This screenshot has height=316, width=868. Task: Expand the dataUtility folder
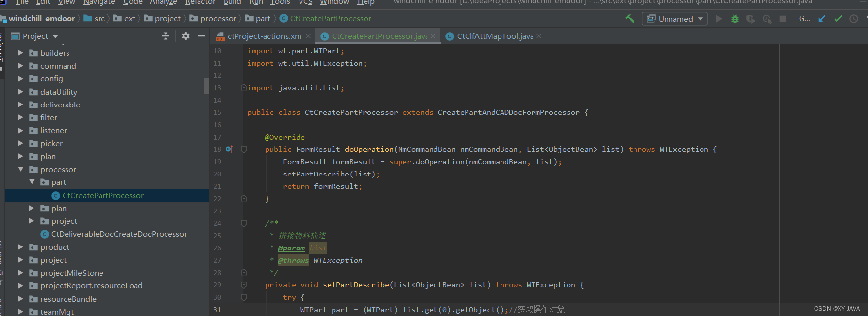[20, 92]
